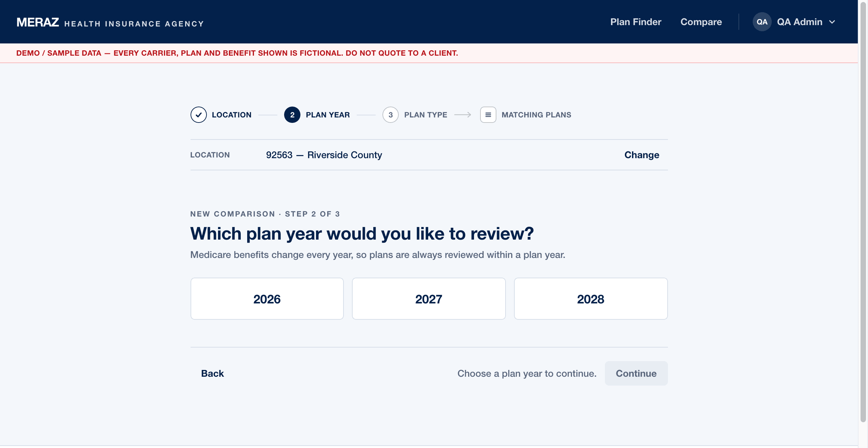The height and width of the screenshot is (448, 868).
Task: Click the MERAZ agency logo
Action: [x=110, y=22]
